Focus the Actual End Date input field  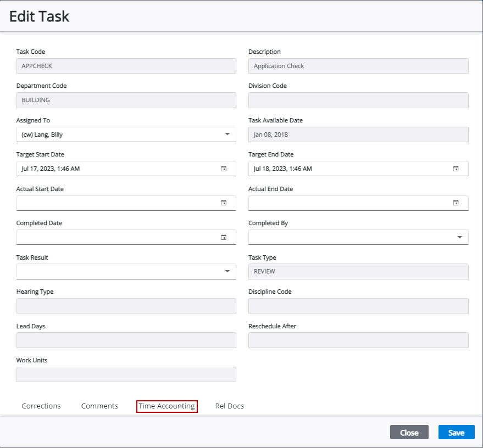pos(352,203)
